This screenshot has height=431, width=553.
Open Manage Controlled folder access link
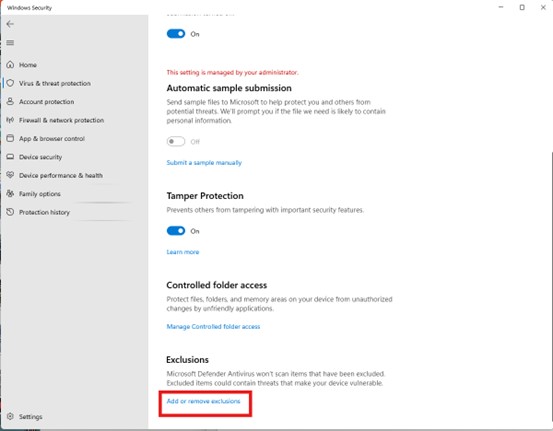[x=213, y=327]
